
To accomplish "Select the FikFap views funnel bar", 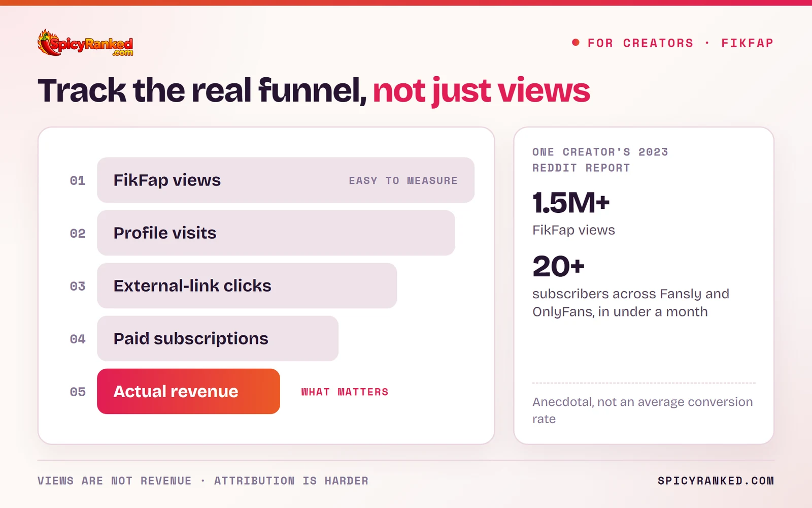I will click(286, 180).
